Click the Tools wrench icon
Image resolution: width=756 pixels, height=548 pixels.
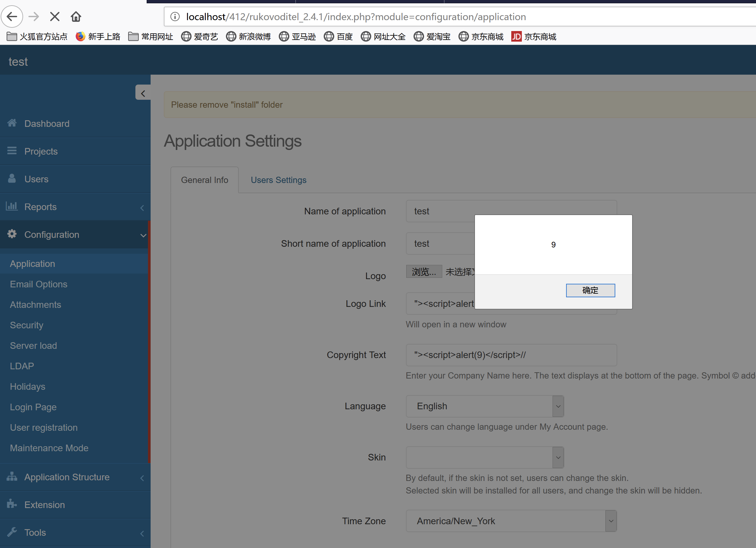pos(12,532)
